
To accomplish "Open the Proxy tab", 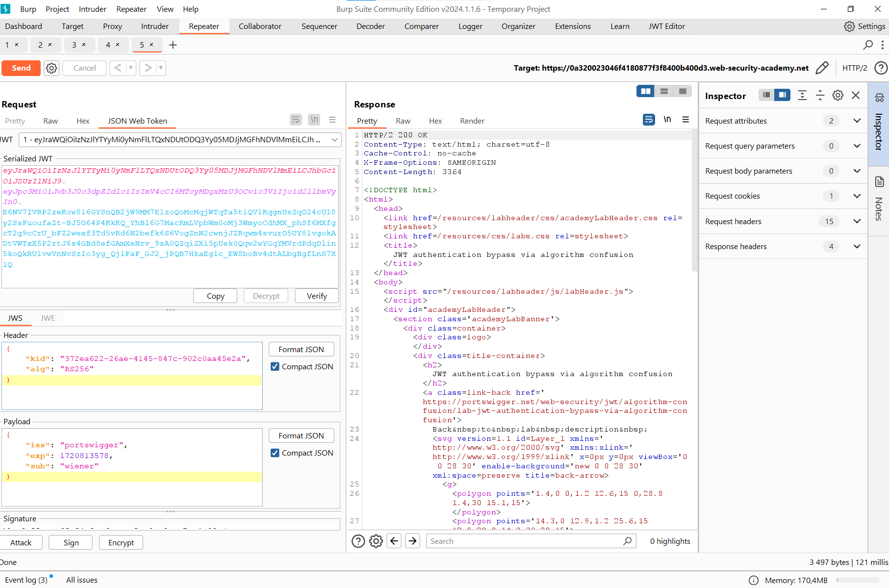I will [x=112, y=26].
